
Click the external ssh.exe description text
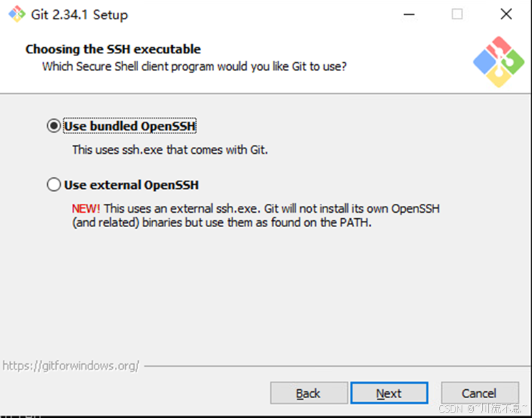[256, 215]
